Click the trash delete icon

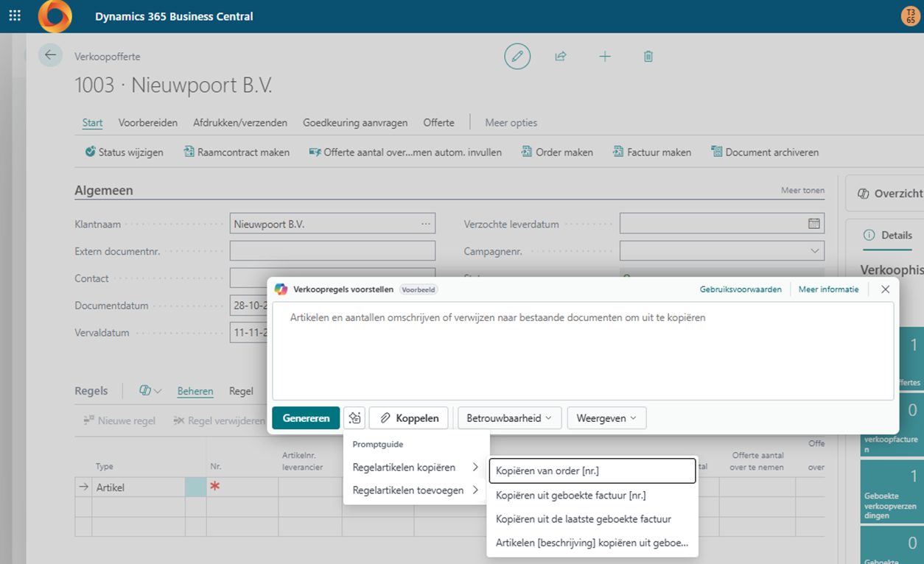click(648, 56)
